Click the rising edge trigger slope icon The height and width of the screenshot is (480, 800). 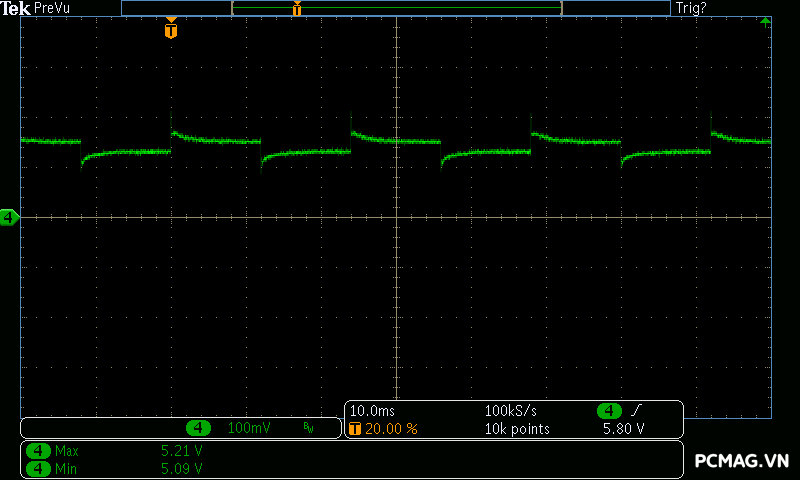[x=636, y=411]
